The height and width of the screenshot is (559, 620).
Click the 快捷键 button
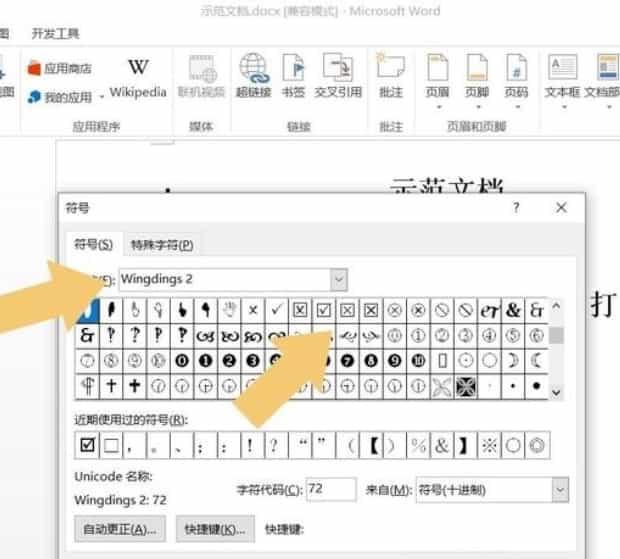coord(215,528)
